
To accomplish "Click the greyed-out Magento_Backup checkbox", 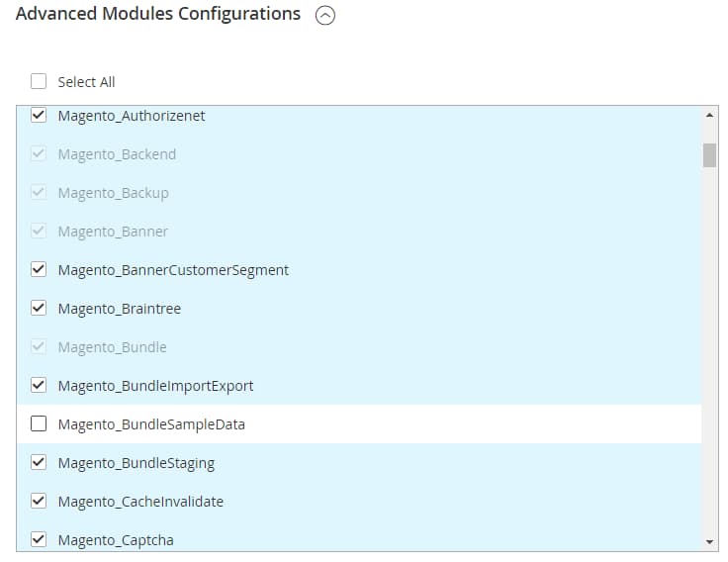I will point(39,192).
